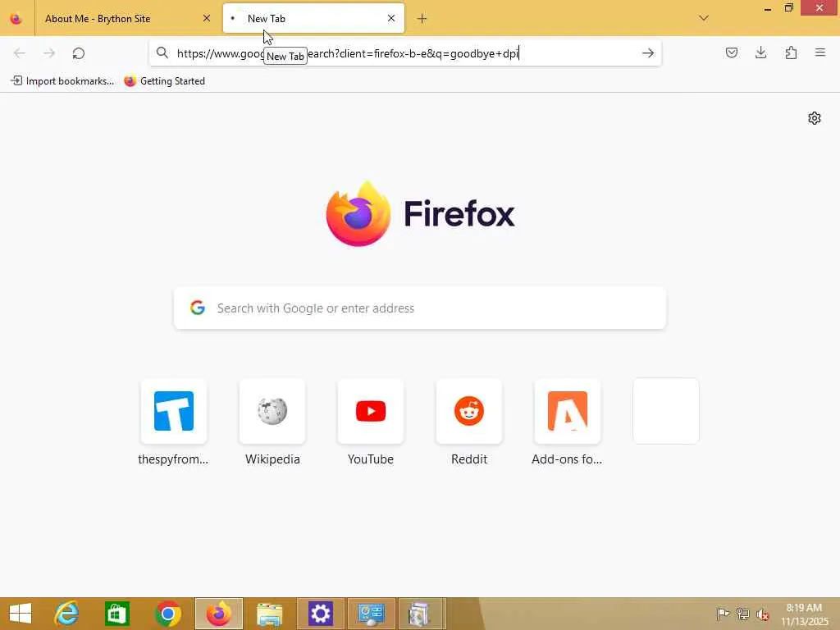
Task: Open the Firefox application menu
Action: [820, 52]
